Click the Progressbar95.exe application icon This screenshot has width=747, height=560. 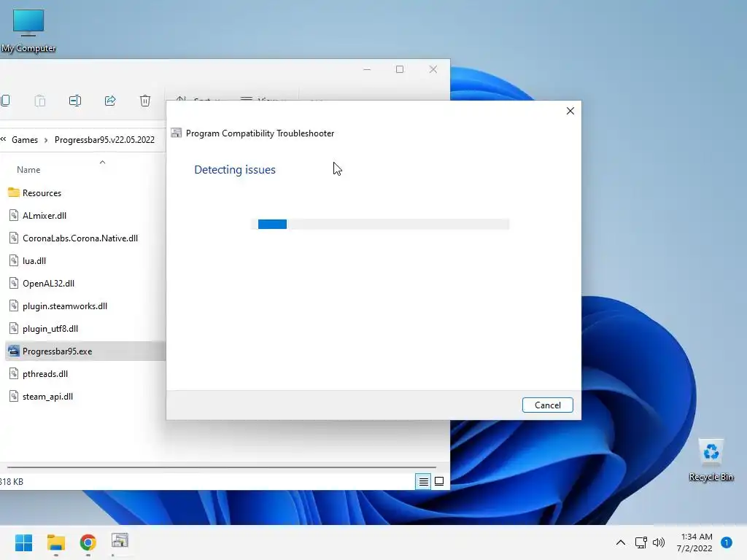(x=14, y=351)
